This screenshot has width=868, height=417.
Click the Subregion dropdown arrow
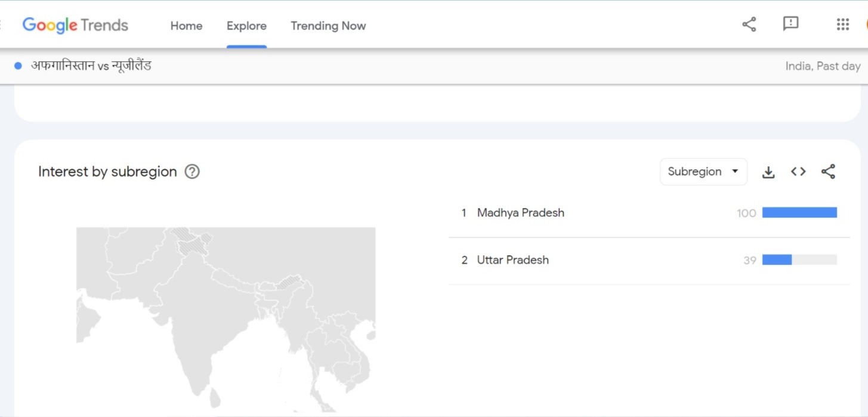735,172
